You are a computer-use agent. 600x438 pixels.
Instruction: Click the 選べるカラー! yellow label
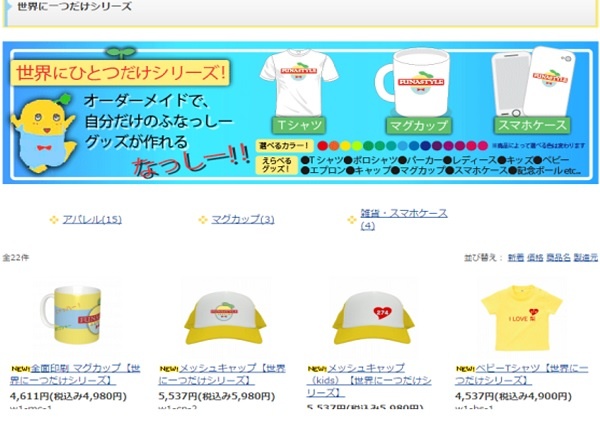tap(284, 146)
